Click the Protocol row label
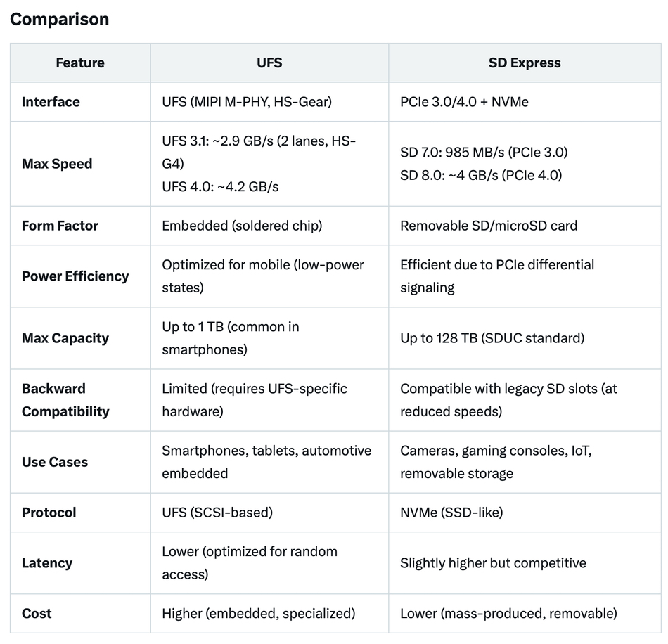The height and width of the screenshot is (644, 668). point(49,513)
